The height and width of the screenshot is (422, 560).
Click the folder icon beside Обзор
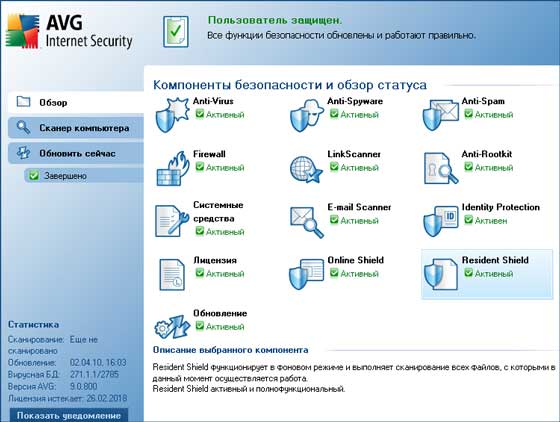pyautogui.click(x=24, y=101)
